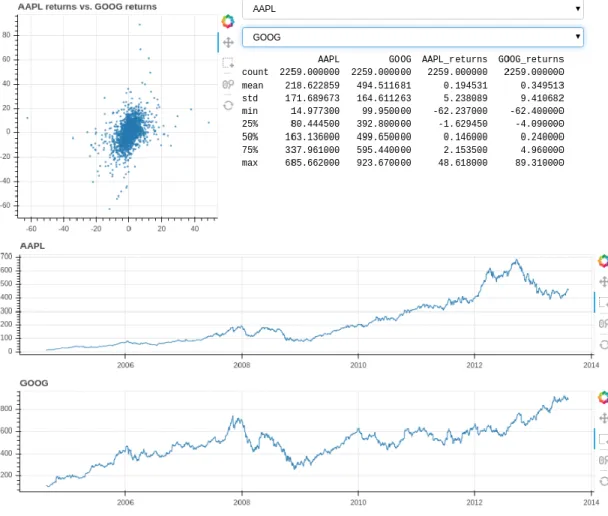
Task: Reset the GOOG price chart view
Action: [x=603, y=481]
